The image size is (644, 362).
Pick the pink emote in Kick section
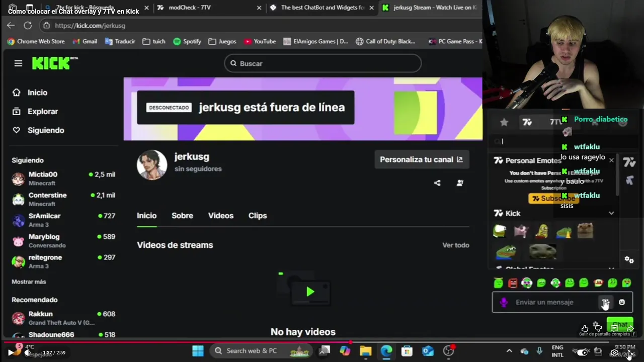tap(521, 231)
